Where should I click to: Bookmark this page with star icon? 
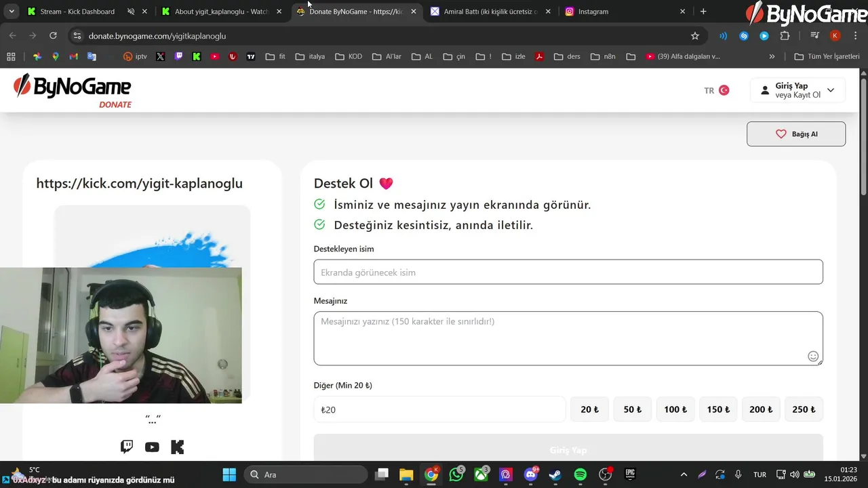click(x=694, y=36)
